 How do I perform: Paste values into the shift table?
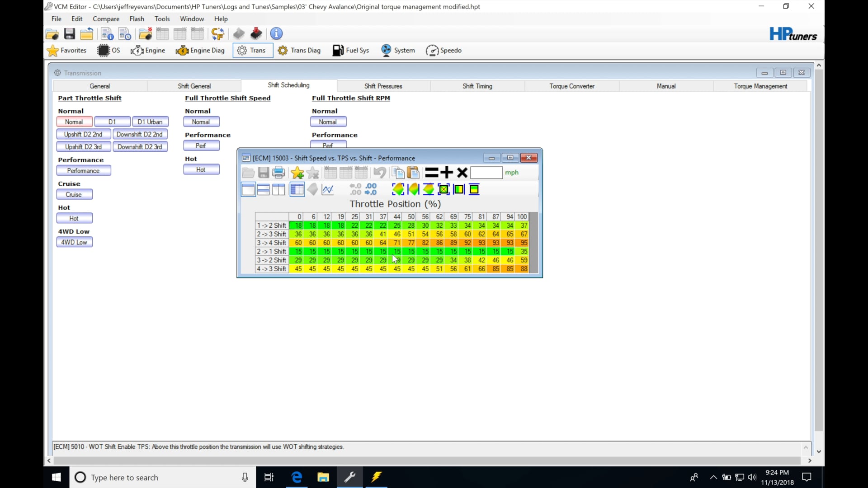point(413,172)
